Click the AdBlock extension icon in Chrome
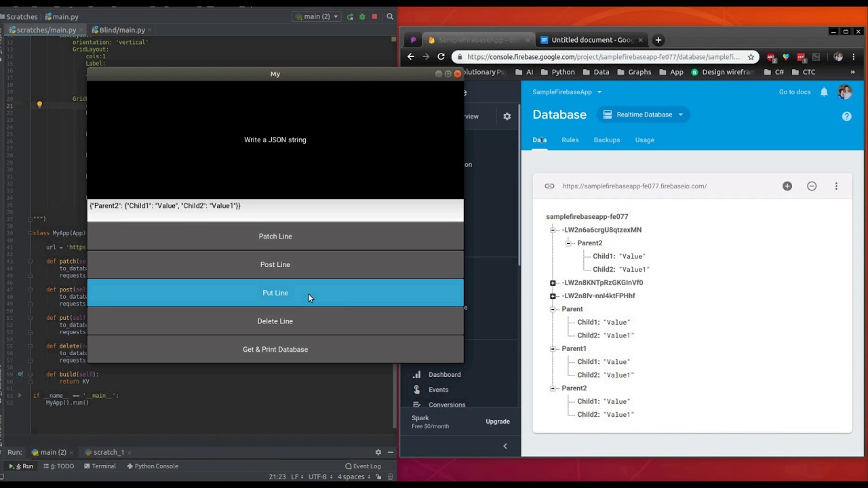Screen dimensions: 868x488 pyautogui.click(x=771, y=57)
